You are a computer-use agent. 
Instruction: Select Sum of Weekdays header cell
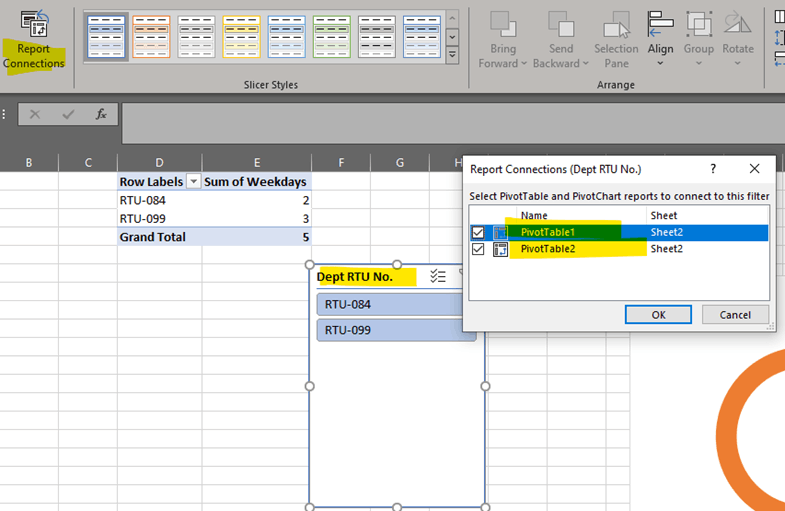(x=256, y=181)
